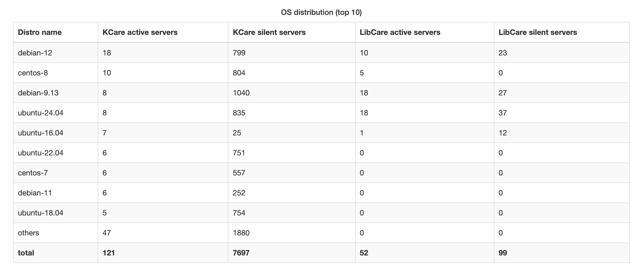Viewport: 644px width, 273px height.
Task: Click KCare active value 7 for ubuntu-16.04
Action: click(105, 133)
